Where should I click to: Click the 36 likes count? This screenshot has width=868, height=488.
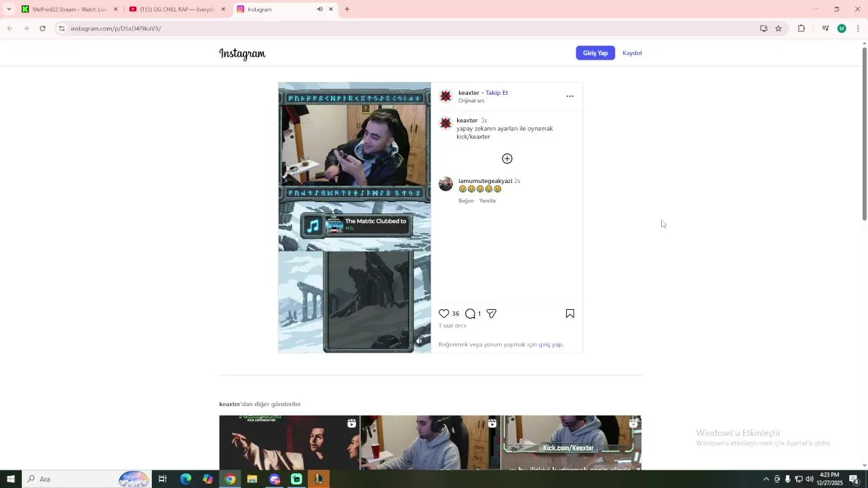click(455, 314)
